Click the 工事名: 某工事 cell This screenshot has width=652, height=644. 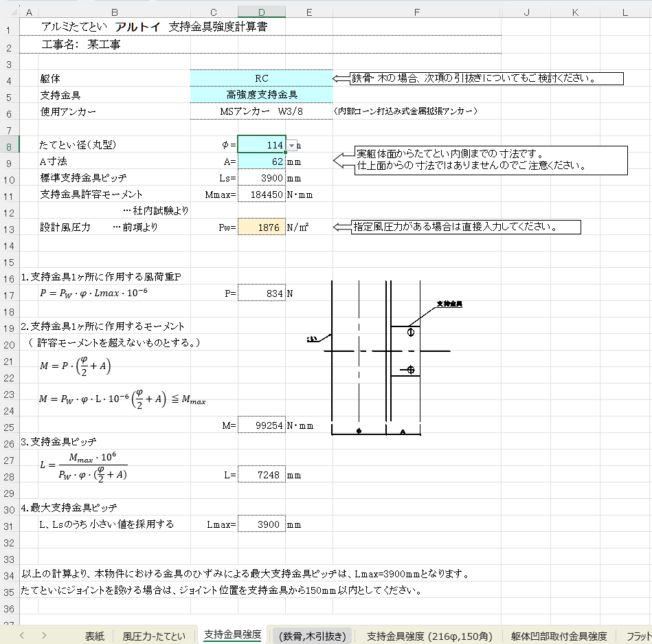81,44
